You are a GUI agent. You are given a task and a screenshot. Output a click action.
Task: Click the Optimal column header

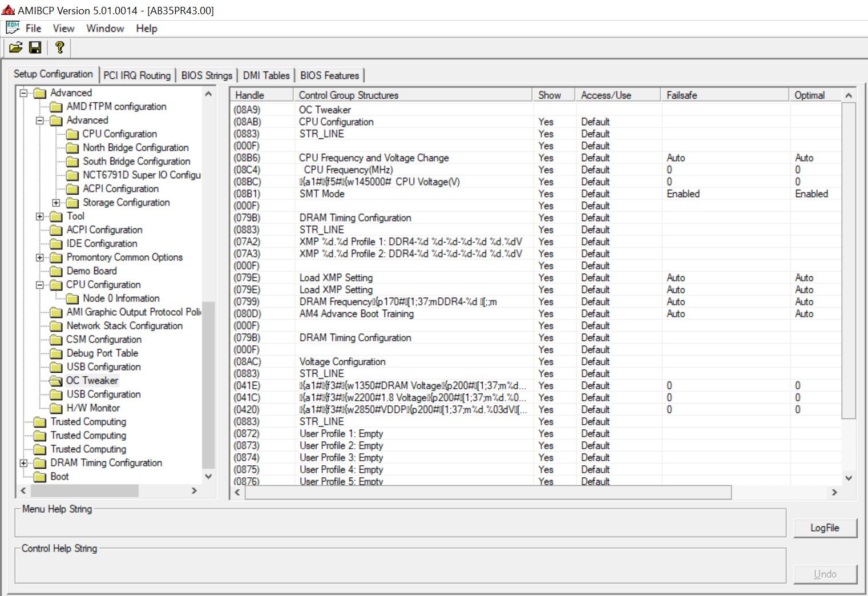[815, 95]
